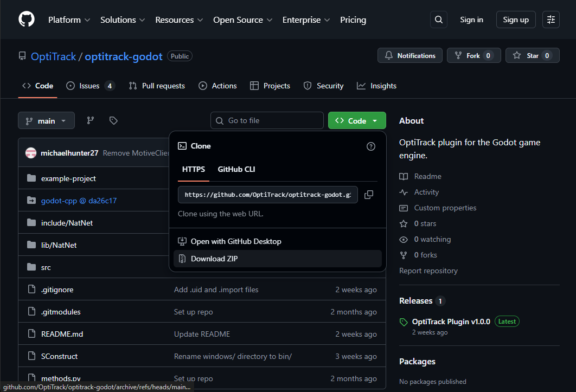Click the Notifications button
Viewport: 576px width, 392px height.
(x=410, y=55)
